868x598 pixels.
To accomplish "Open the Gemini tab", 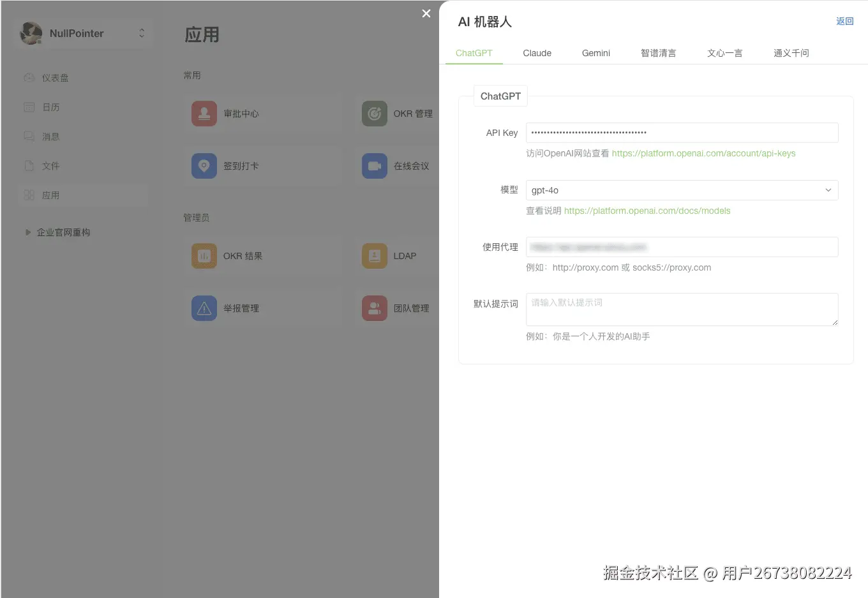I will click(596, 53).
